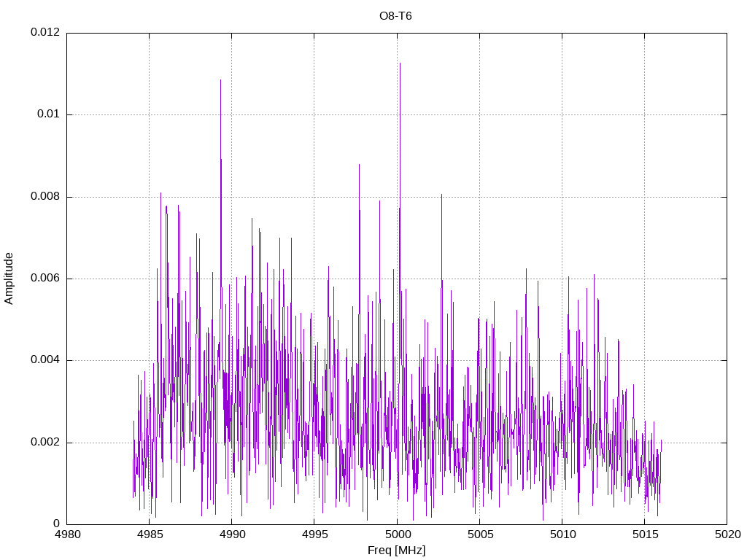Click the 5015 x-axis tick label
This screenshot has width=747, height=560.
645,534
